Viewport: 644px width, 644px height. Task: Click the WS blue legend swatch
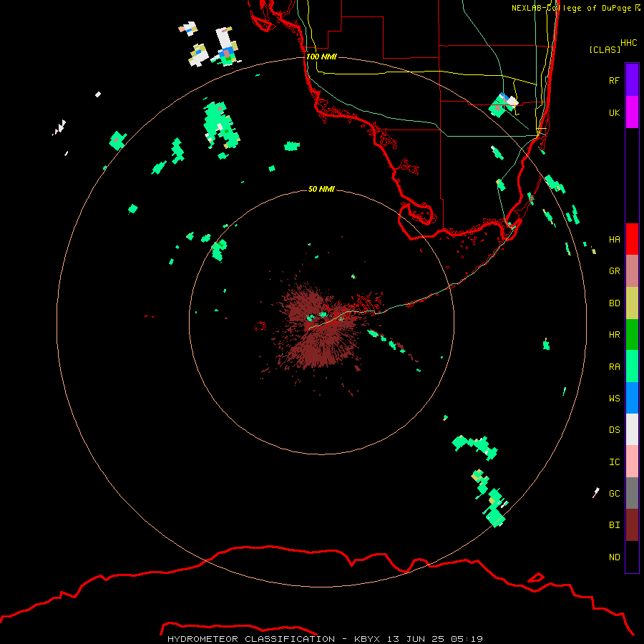(x=632, y=398)
